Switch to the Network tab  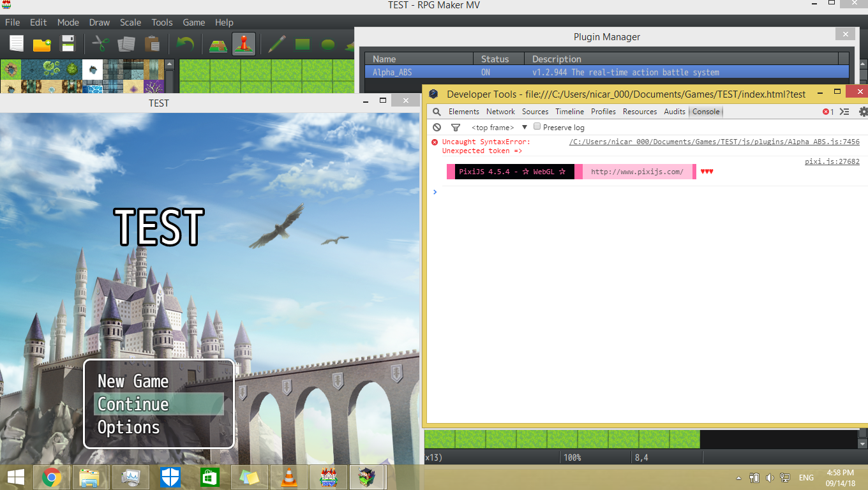click(x=500, y=112)
